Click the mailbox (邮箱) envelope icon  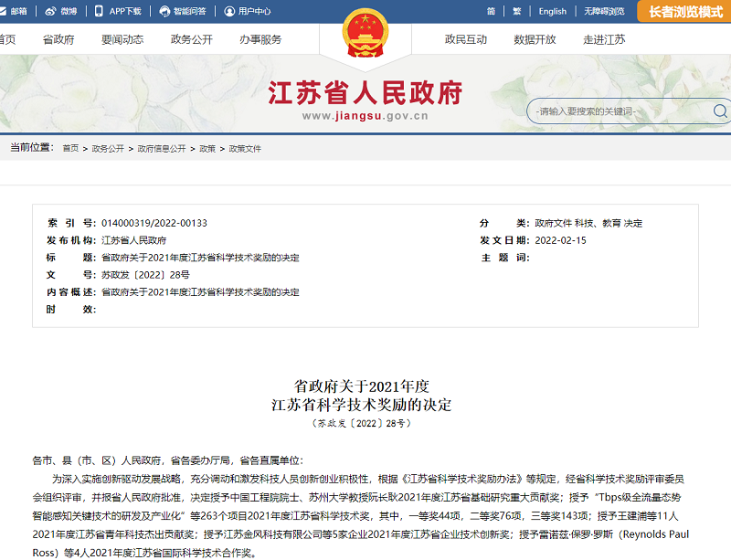pos(5,12)
